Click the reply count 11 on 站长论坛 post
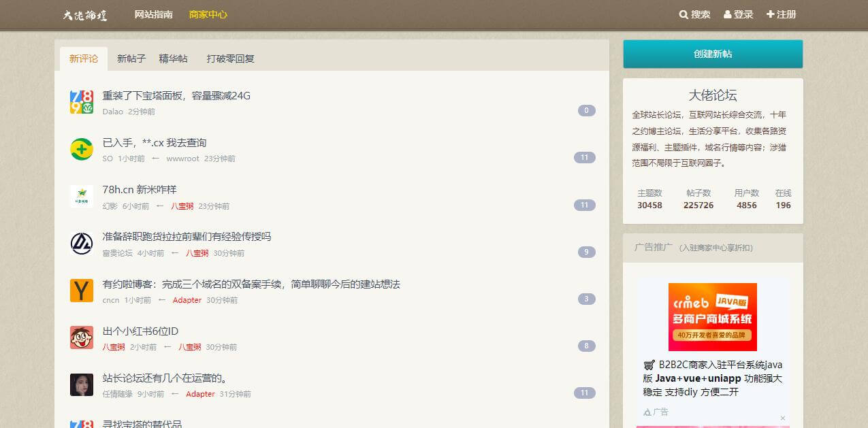Screen dimensions: 868x428 tap(585, 393)
